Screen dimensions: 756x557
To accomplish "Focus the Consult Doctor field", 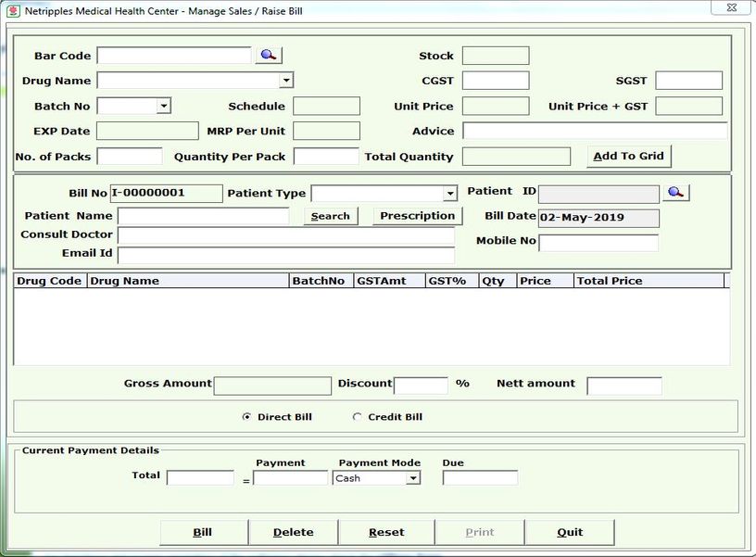I will pos(286,235).
